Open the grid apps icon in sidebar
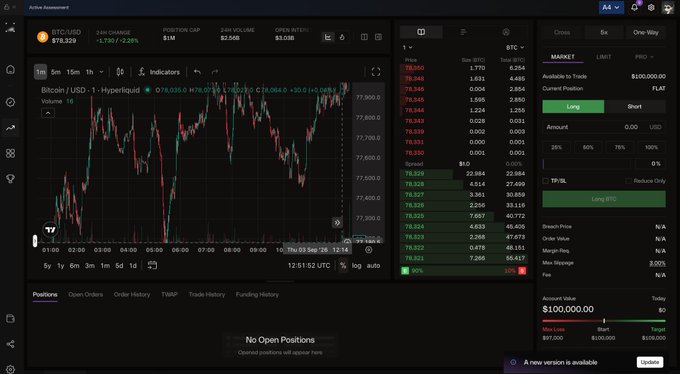680x374 pixels. coord(10,153)
